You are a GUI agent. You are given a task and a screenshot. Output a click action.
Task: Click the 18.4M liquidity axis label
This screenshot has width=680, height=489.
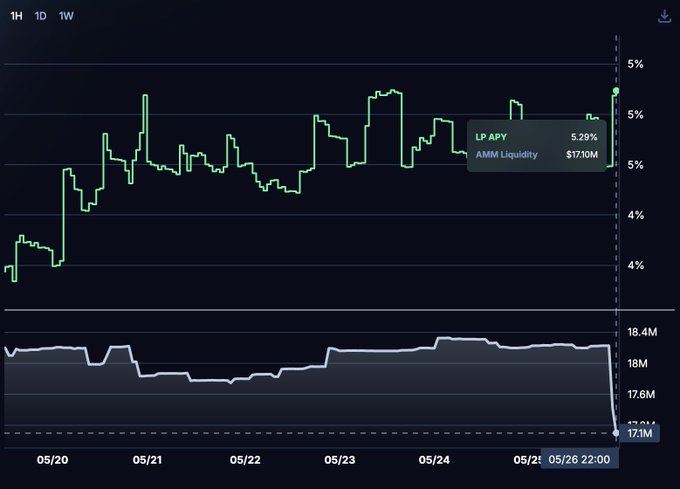(x=642, y=332)
